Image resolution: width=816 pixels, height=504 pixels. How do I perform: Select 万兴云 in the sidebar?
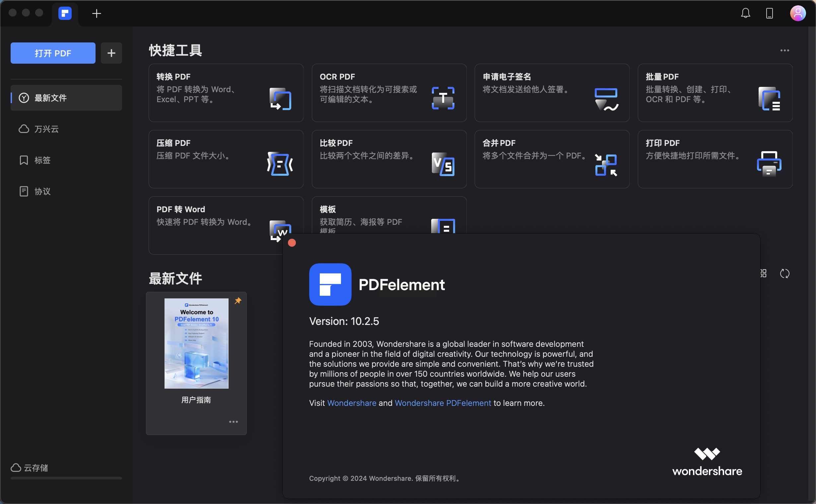[46, 129]
